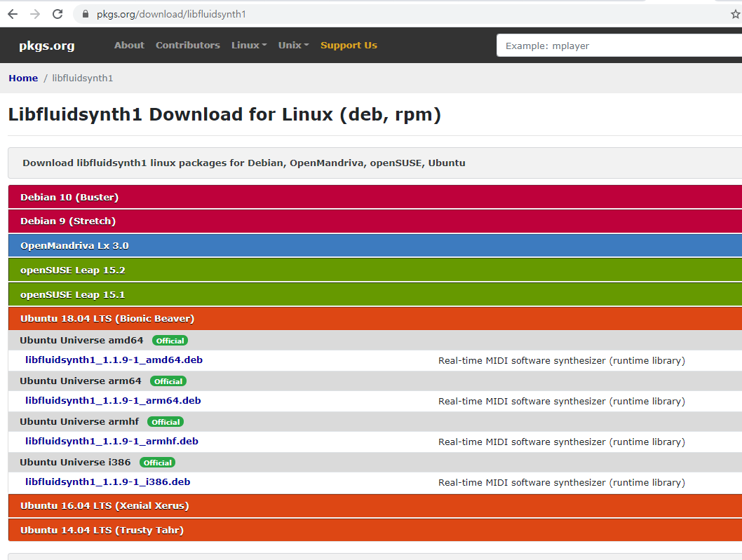Expand the Linux dropdown menu
Viewport: 742px width, 560px height.
tap(249, 46)
